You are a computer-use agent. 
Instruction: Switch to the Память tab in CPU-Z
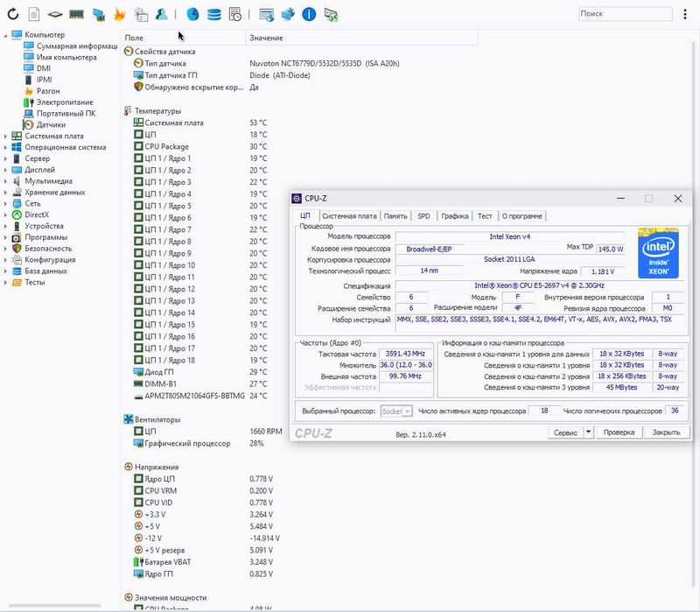(395, 216)
